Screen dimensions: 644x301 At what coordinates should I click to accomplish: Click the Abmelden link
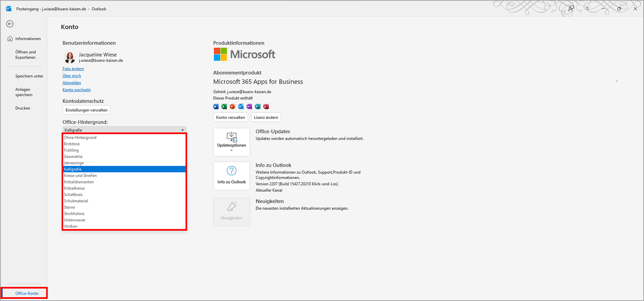point(72,83)
